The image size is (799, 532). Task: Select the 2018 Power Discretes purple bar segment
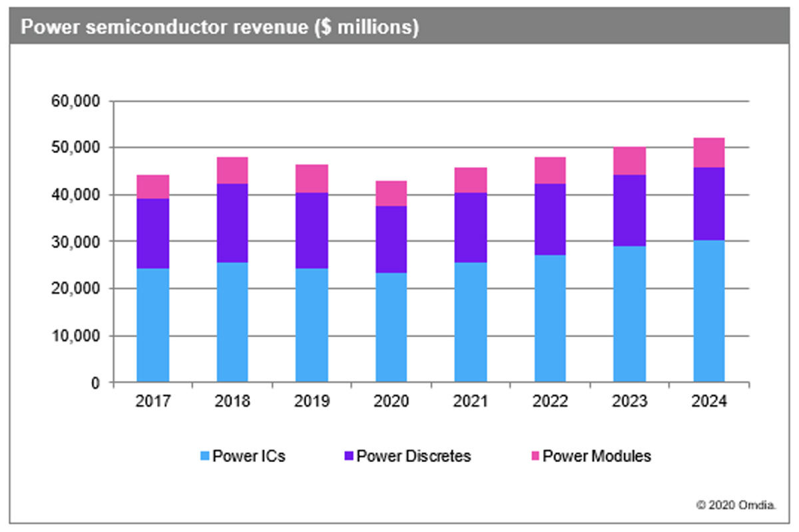click(232, 223)
